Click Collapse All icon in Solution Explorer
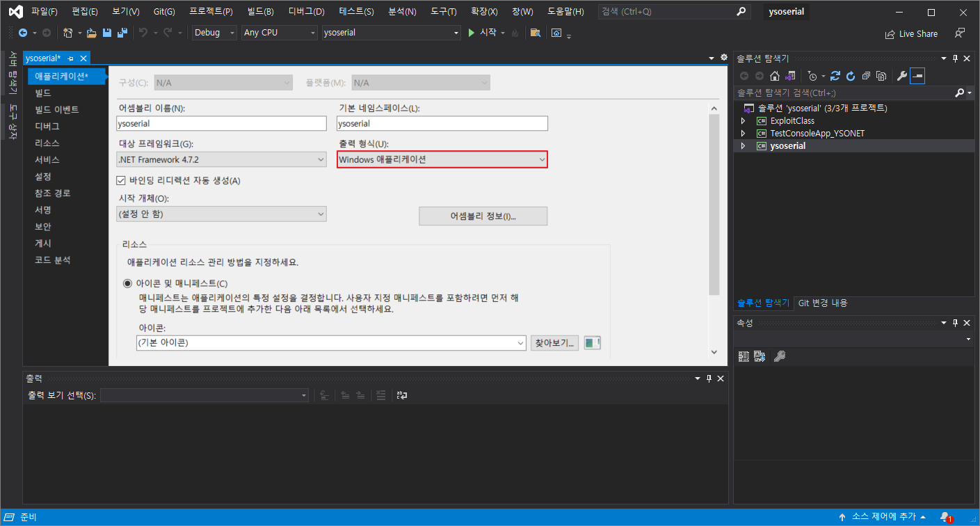The height and width of the screenshot is (526, 980). pos(866,76)
